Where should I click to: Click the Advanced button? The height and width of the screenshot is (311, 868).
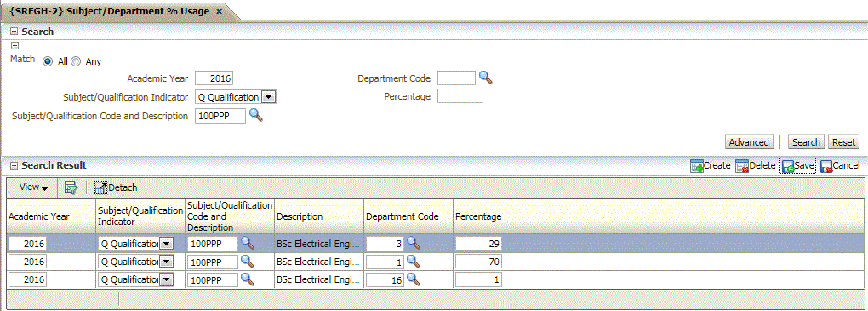748,142
